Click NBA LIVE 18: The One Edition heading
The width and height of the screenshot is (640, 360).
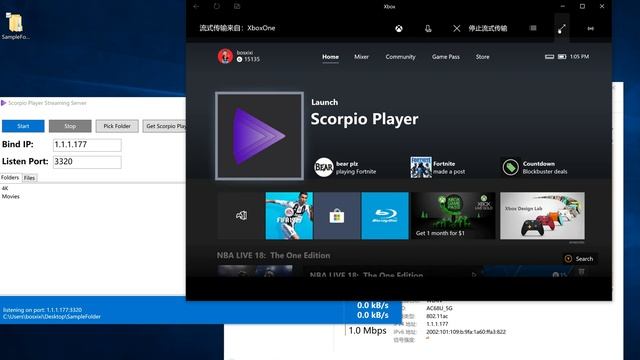(x=273, y=256)
